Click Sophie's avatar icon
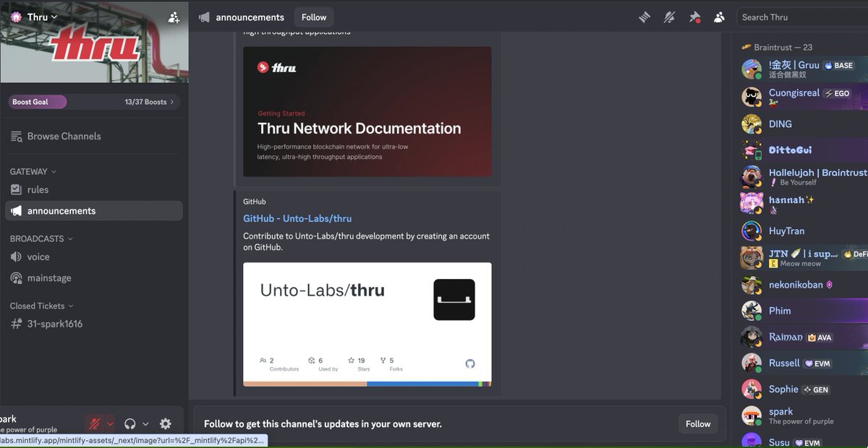Viewport: 868px width, 448px height. (752, 389)
